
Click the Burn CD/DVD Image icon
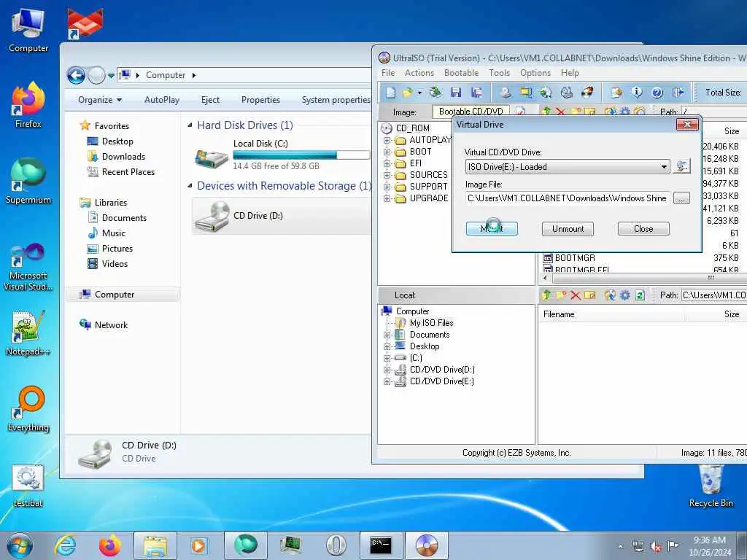point(587,93)
